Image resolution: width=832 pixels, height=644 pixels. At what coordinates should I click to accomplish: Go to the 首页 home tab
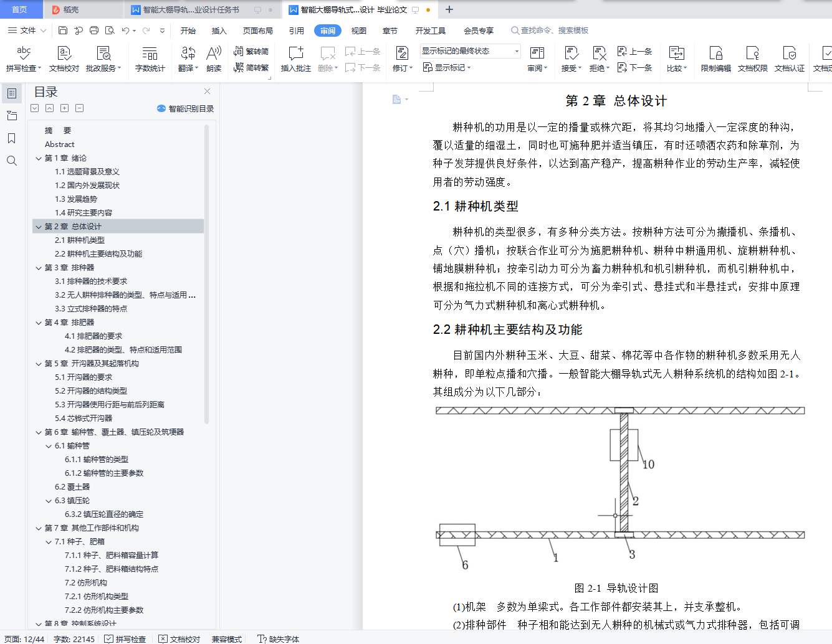pos(20,9)
